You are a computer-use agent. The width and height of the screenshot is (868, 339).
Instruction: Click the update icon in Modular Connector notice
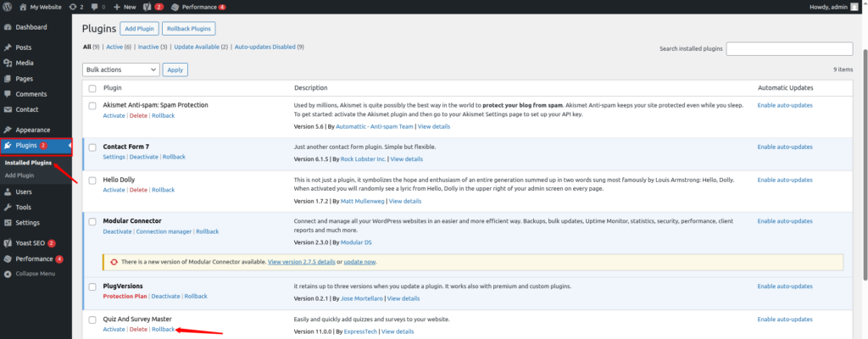pyautogui.click(x=114, y=262)
